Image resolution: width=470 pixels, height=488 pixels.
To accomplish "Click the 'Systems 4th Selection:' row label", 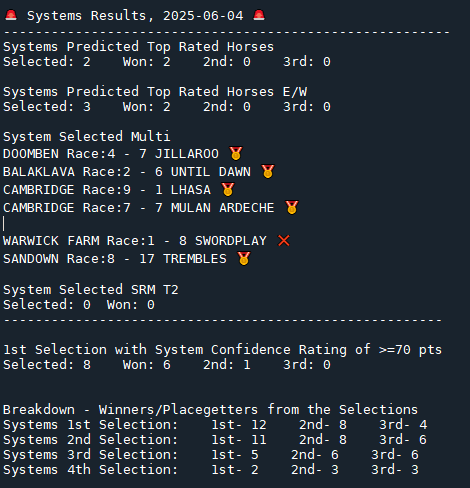I will [x=91, y=470].
